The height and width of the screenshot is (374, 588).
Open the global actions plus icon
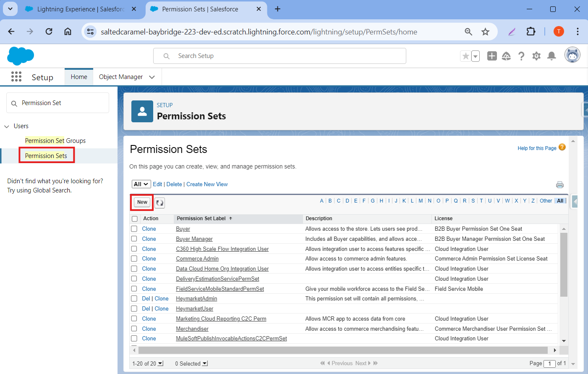coord(492,56)
